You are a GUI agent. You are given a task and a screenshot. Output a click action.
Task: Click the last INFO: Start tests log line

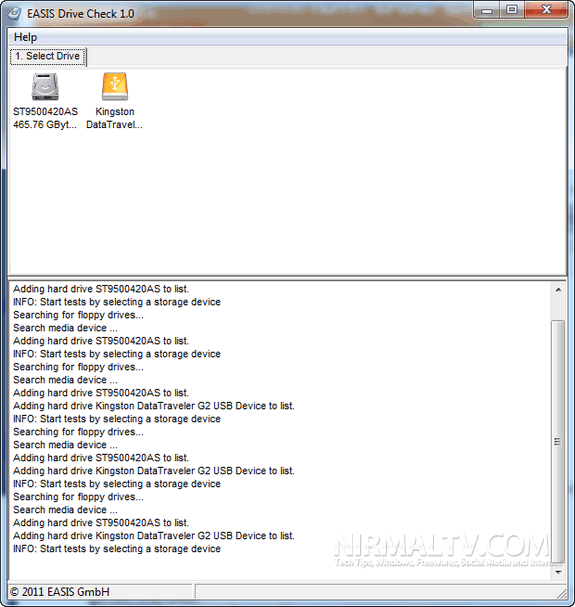point(117,549)
